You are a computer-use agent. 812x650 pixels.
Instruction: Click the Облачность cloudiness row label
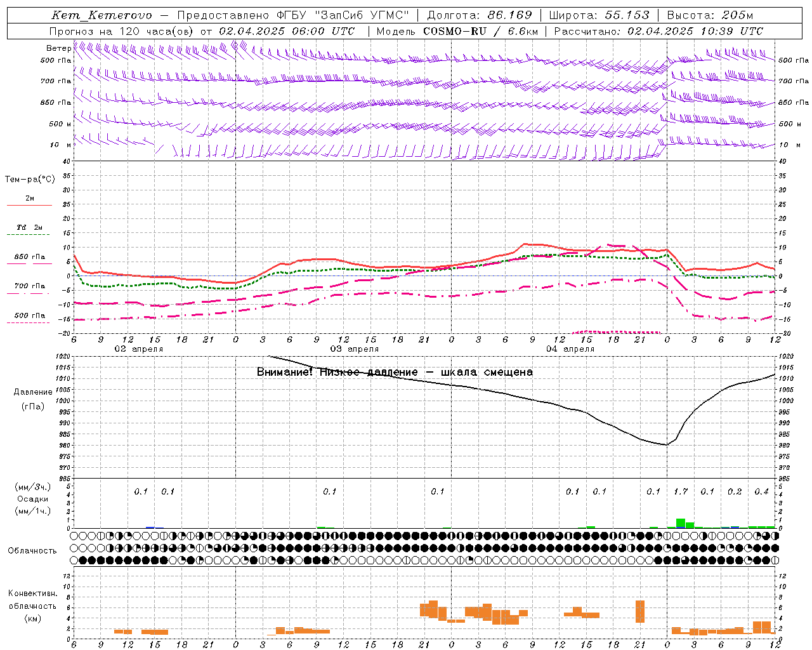pyautogui.click(x=32, y=551)
